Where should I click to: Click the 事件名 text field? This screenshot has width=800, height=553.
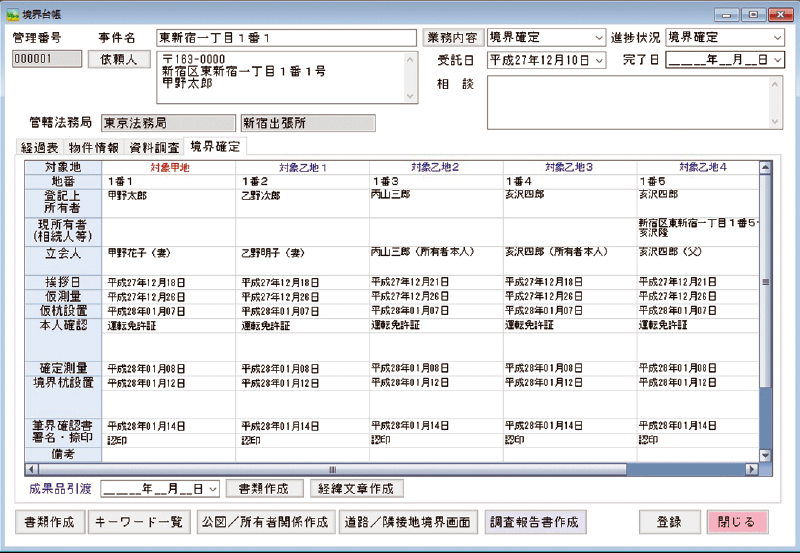pos(285,37)
